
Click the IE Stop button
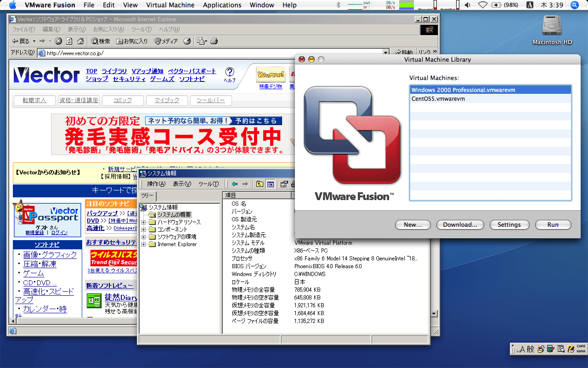(x=58, y=41)
